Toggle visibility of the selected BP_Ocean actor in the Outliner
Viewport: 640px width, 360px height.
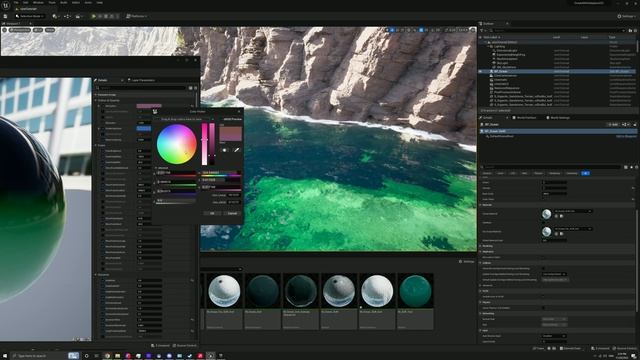coord(481,71)
